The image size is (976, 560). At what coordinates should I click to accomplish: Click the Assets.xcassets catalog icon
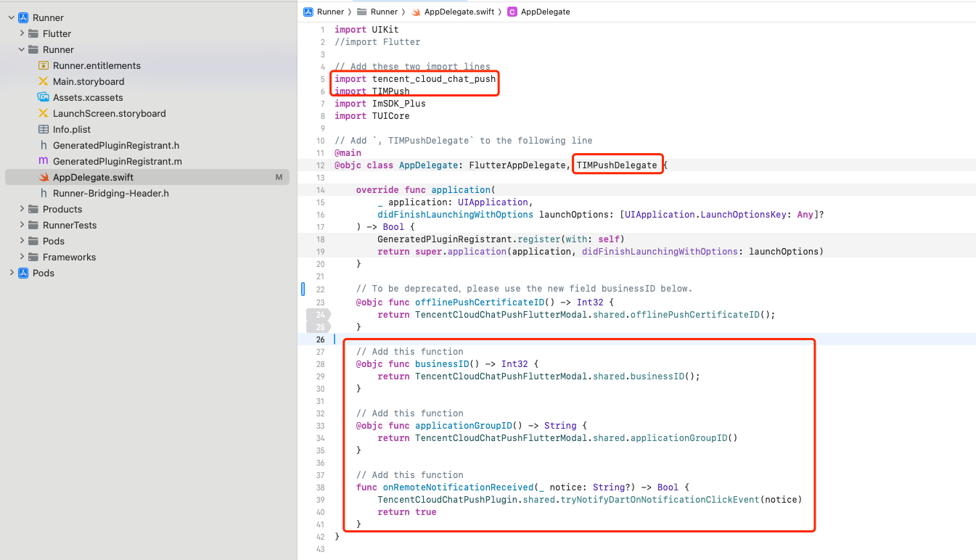coord(44,97)
